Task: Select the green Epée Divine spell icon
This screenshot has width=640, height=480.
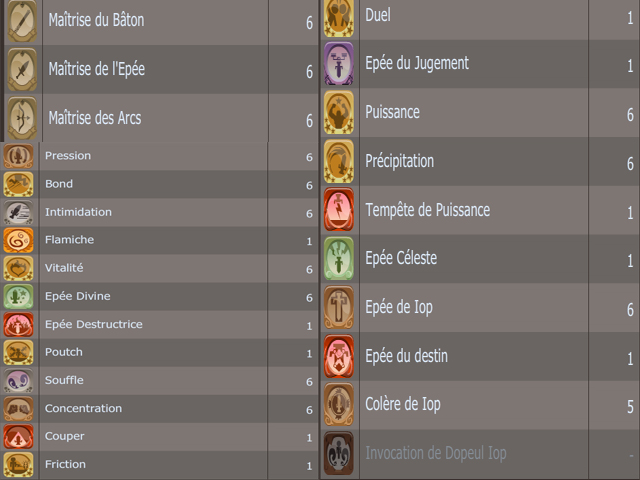Action: coord(18,296)
